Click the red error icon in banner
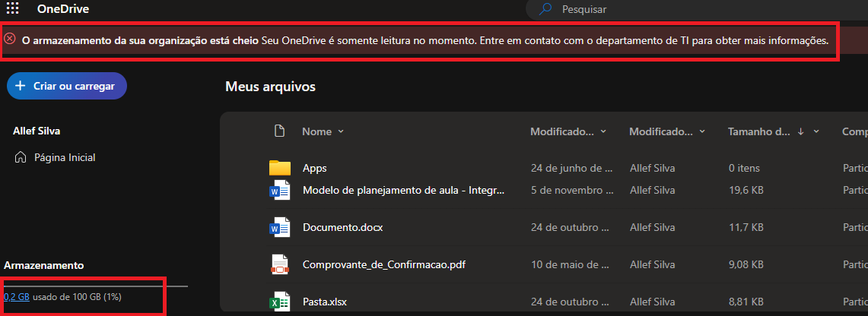Viewport: 868px width, 316px height. coord(9,39)
